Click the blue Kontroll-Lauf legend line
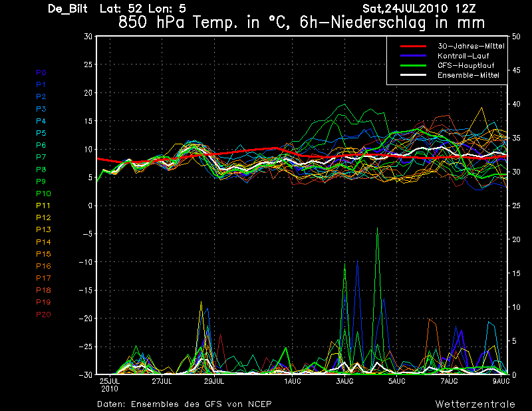Viewport: 532px width, 411px height. click(413, 56)
